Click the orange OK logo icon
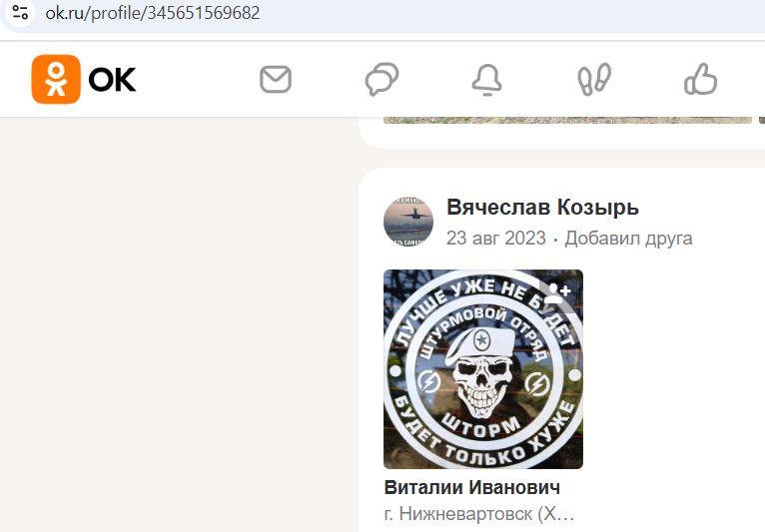 click(x=56, y=79)
